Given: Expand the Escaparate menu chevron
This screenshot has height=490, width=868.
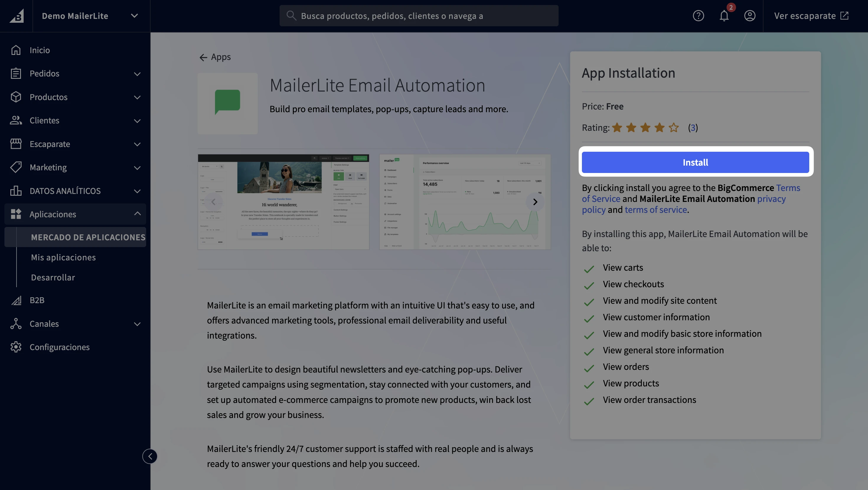Looking at the screenshot, I should coord(137,144).
